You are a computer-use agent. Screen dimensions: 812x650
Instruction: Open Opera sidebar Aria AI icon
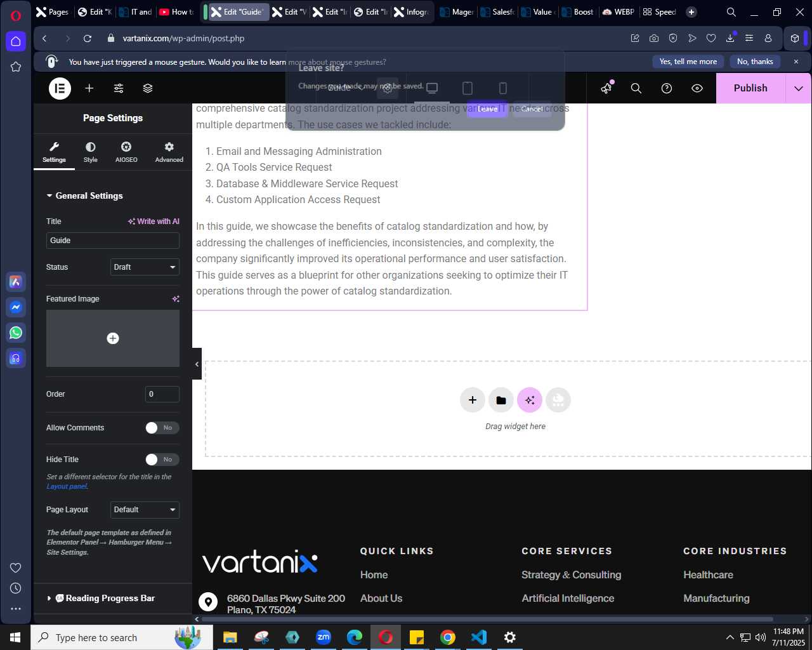pos(16,282)
